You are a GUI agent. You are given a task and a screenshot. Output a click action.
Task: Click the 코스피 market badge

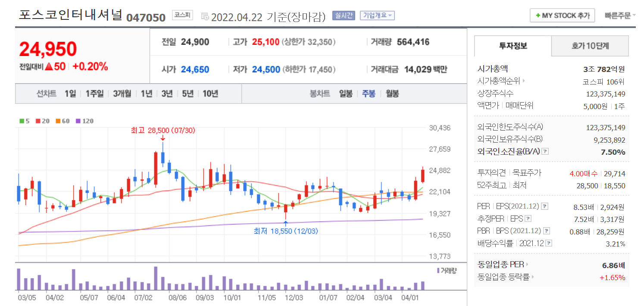(x=183, y=15)
